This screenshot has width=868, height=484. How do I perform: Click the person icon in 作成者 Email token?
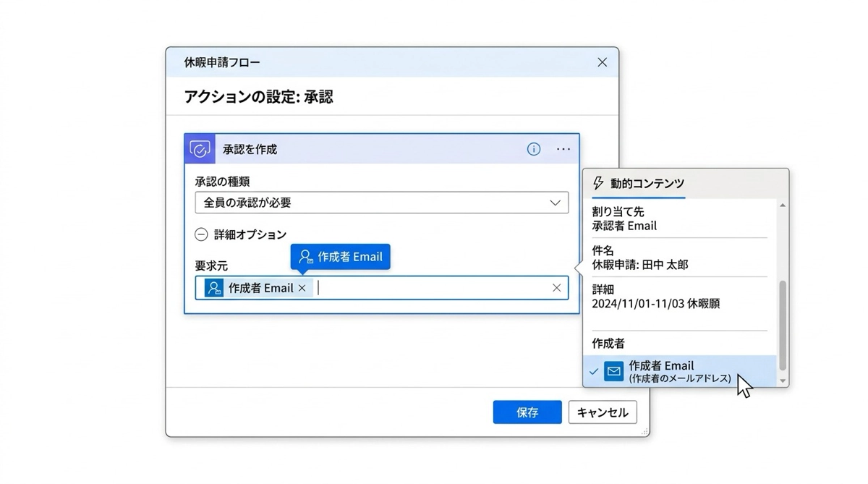(x=214, y=288)
